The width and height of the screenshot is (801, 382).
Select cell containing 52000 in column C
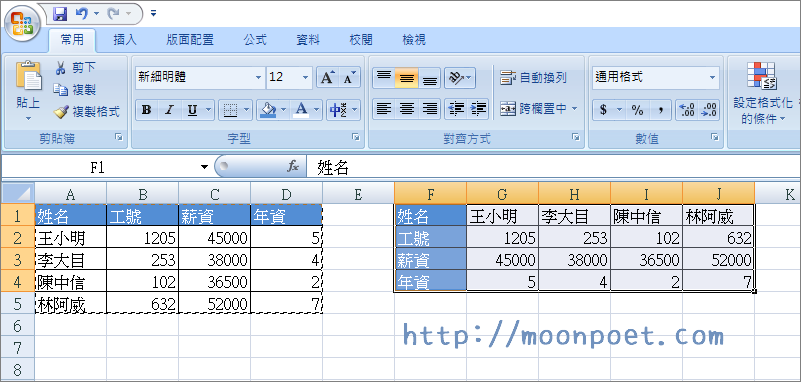[x=215, y=304]
